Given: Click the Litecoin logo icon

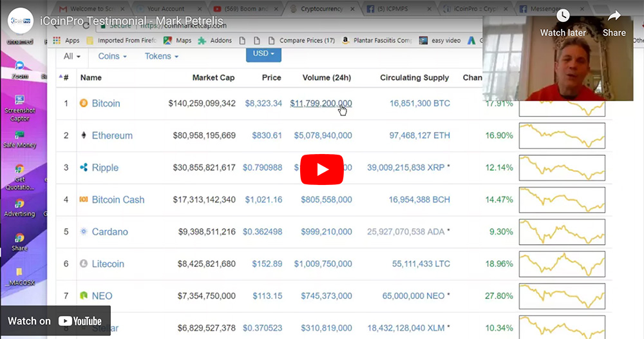Looking at the screenshot, I should 83,264.
